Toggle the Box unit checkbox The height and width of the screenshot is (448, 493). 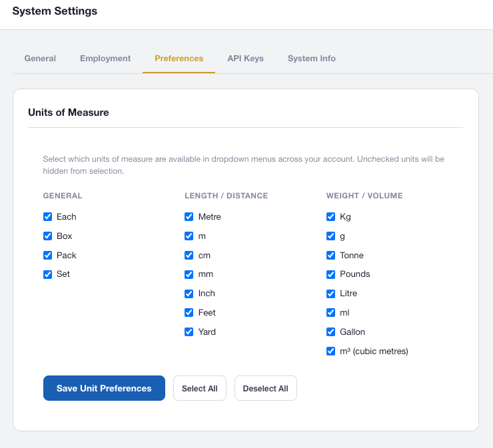point(47,236)
